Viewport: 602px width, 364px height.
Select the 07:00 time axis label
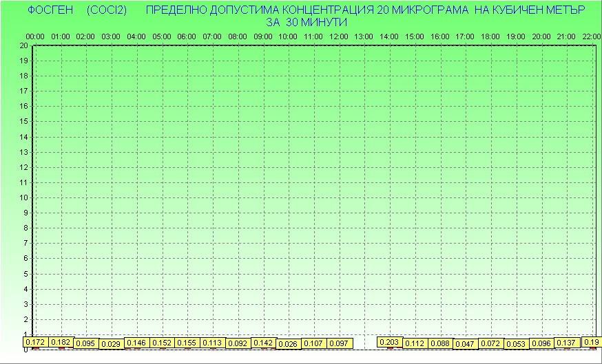click(212, 37)
